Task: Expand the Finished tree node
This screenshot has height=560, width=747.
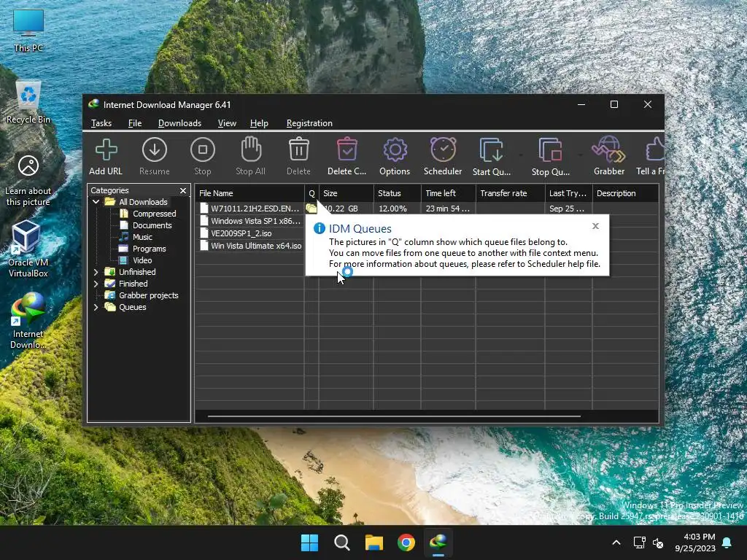Action: [96, 284]
